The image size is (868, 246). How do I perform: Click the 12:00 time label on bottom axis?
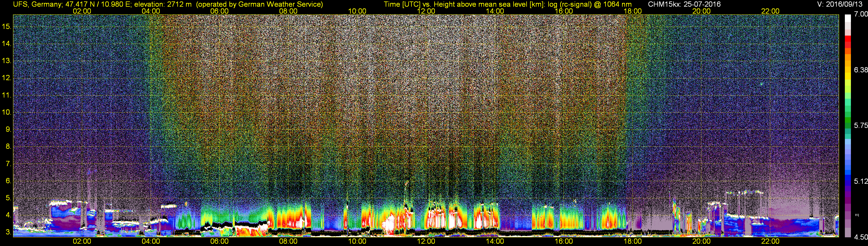point(426,241)
